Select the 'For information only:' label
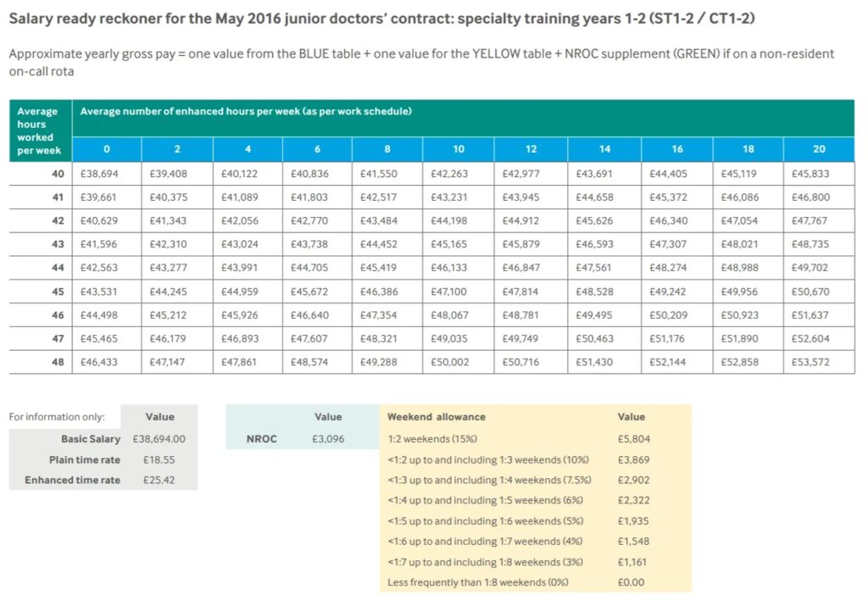The height and width of the screenshot is (606, 868). 57,417
